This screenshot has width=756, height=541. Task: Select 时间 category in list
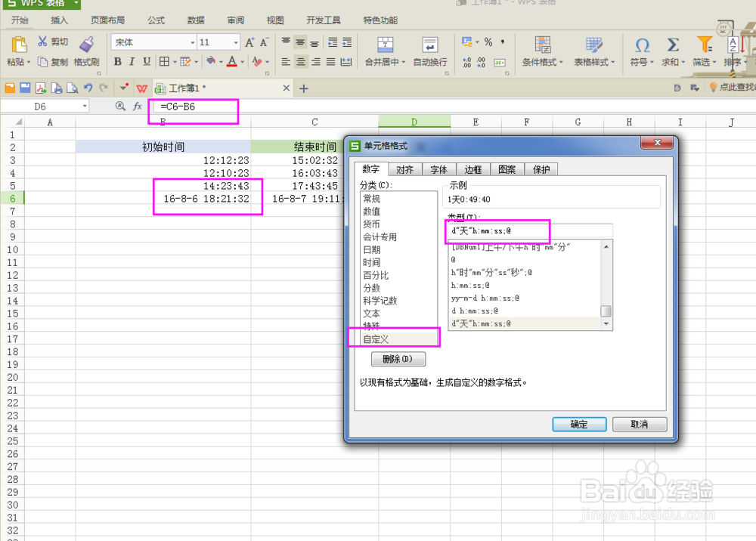[398, 262]
